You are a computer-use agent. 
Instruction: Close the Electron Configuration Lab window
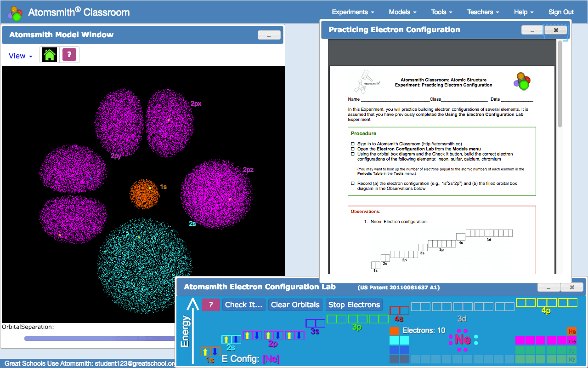tap(572, 287)
